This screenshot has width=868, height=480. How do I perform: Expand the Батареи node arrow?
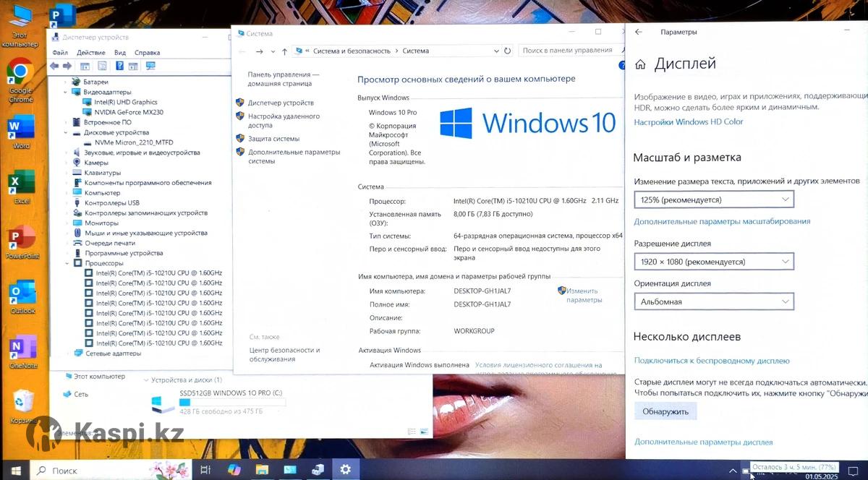[66, 82]
